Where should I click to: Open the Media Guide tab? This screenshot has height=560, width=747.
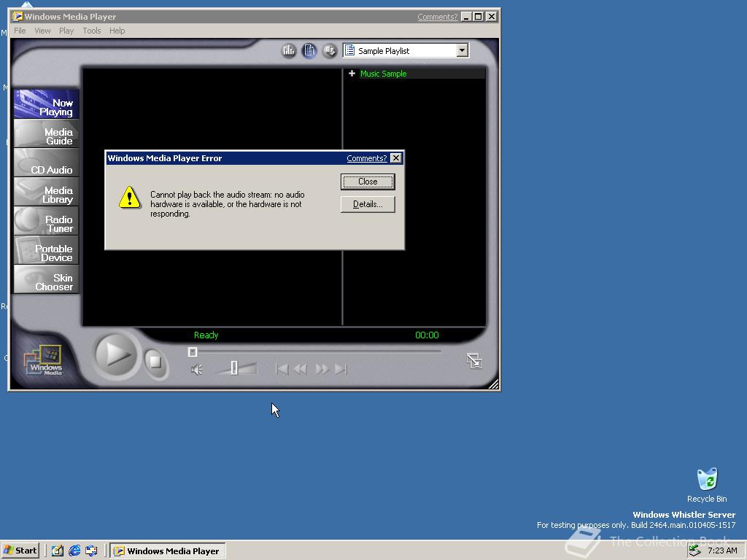point(46,133)
